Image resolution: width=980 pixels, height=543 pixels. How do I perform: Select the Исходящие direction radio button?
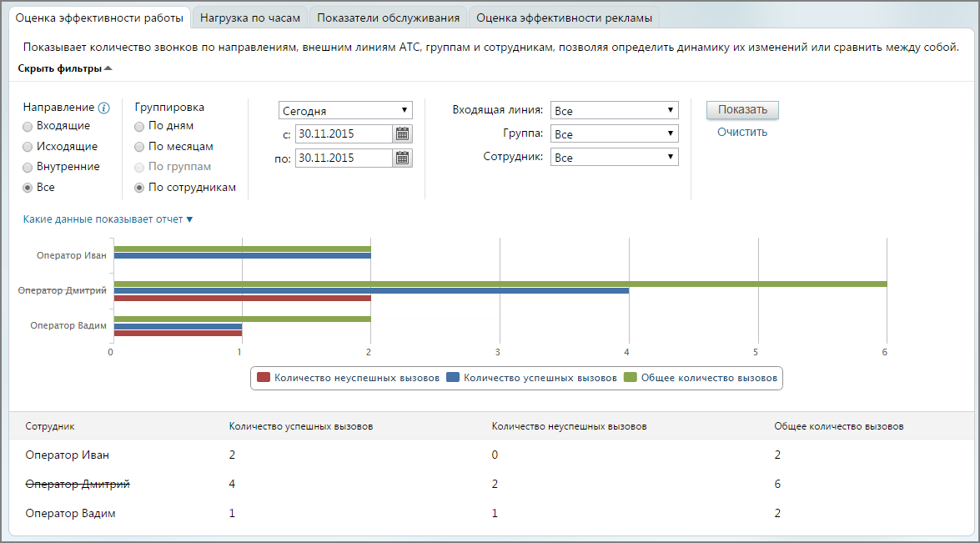tap(28, 147)
